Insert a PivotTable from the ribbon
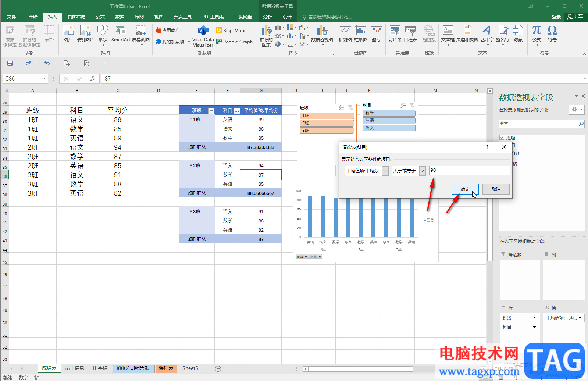 10,36
